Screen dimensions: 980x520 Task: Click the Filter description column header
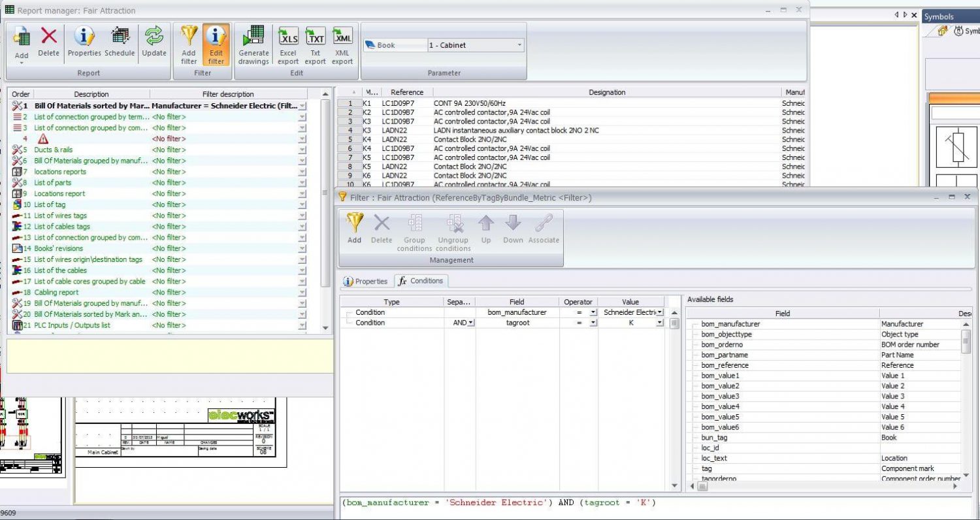(228, 94)
